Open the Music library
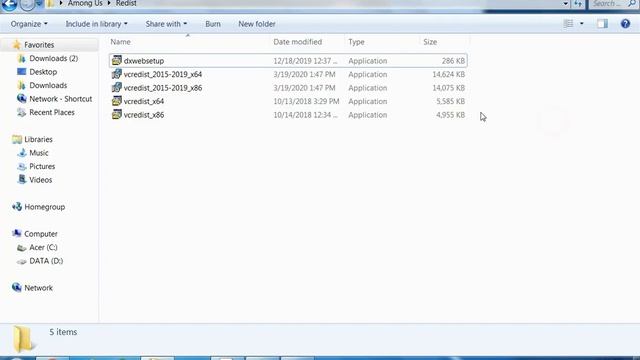Viewport: 640px width, 360px height. (x=39, y=153)
